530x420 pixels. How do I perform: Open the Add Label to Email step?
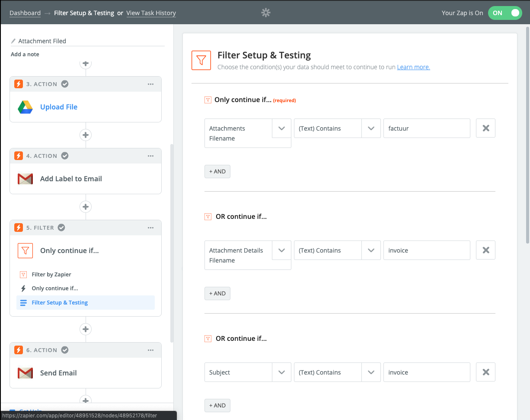pyautogui.click(x=71, y=179)
